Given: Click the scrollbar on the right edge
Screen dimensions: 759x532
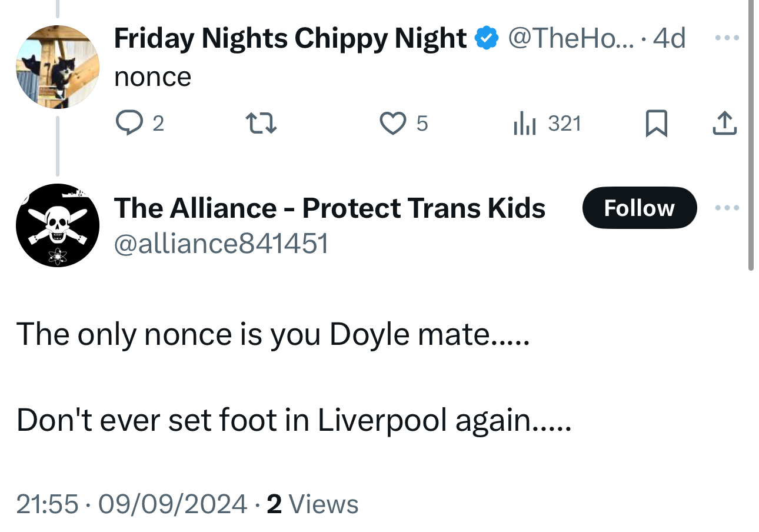Looking at the screenshot, I should [750, 135].
